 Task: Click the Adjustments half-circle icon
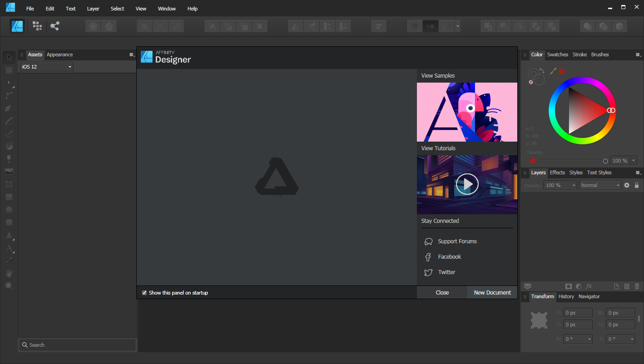click(579, 286)
